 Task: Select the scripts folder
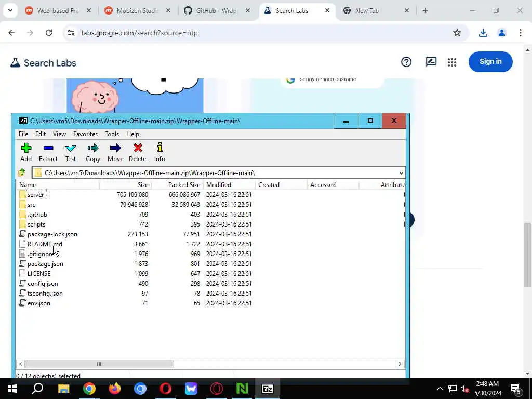tap(36, 224)
